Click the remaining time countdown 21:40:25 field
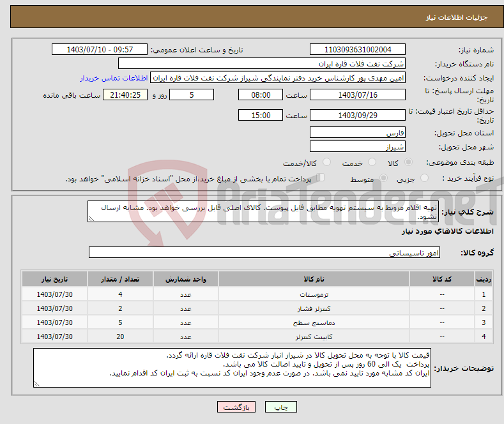This screenshot has width=504, height=424. [125, 95]
